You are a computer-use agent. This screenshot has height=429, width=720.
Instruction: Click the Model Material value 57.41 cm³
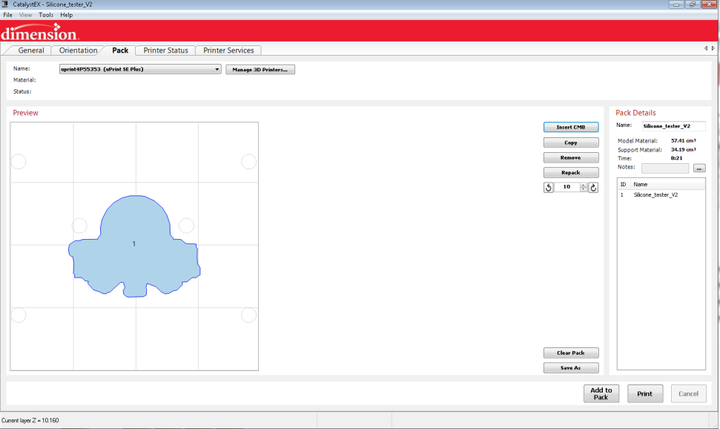click(683, 141)
